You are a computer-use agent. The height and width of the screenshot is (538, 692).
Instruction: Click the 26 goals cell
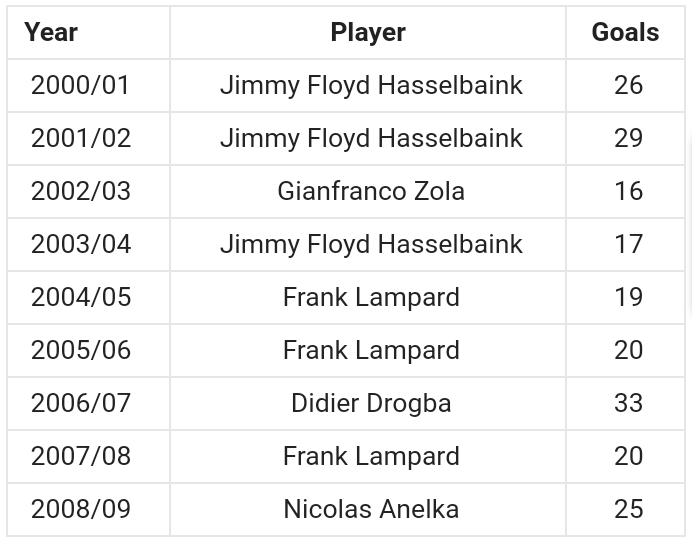(628, 85)
